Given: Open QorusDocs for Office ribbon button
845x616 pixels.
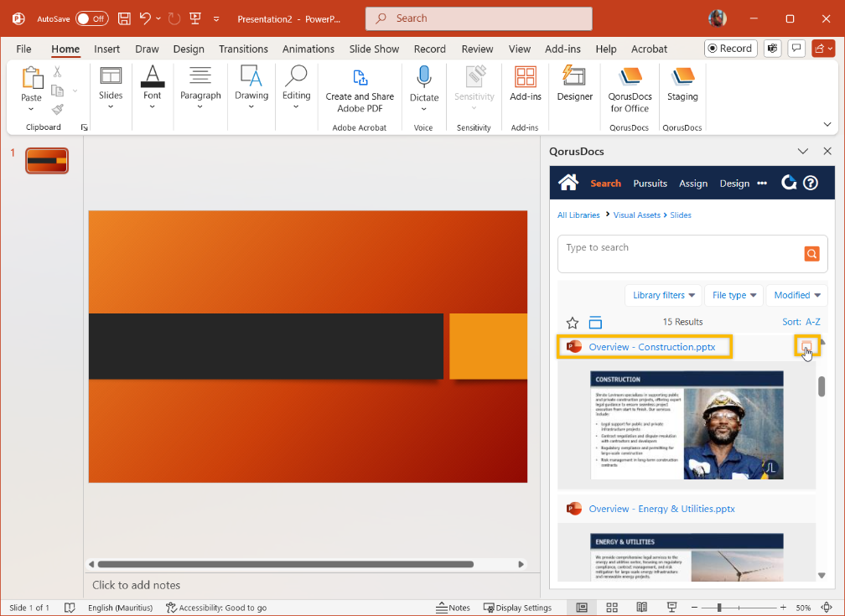Looking at the screenshot, I should click(630, 89).
